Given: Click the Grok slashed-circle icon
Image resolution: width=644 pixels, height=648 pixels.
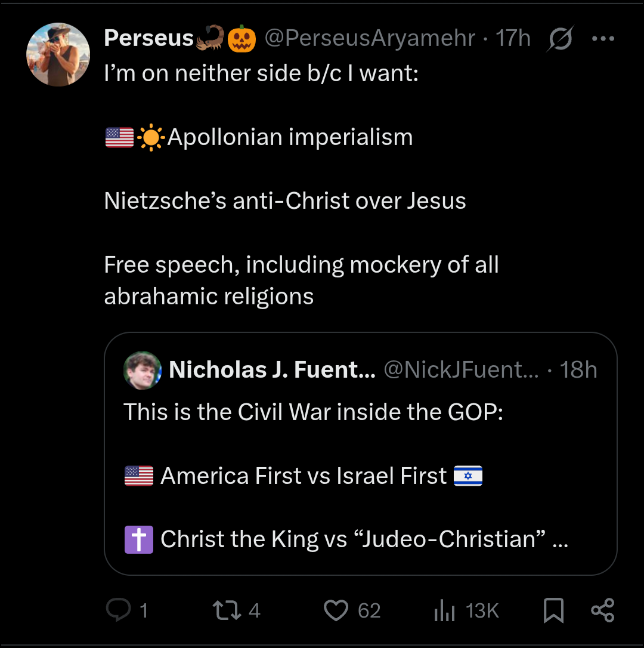Looking at the screenshot, I should [x=559, y=39].
